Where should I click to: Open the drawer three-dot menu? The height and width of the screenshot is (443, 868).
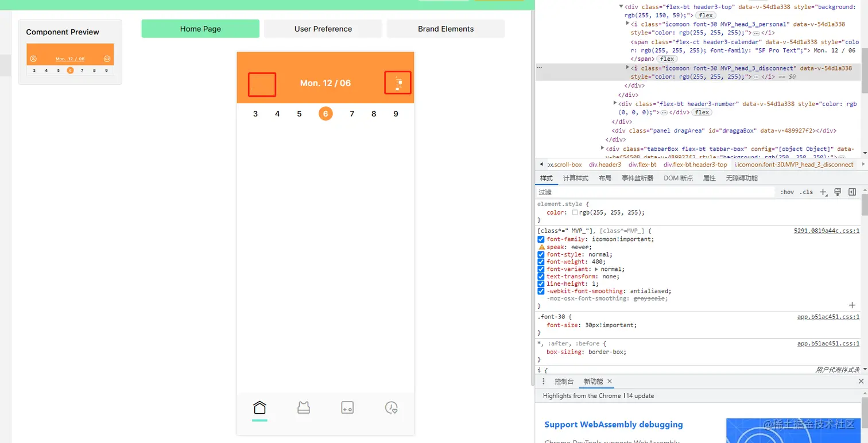pyautogui.click(x=544, y=382)
